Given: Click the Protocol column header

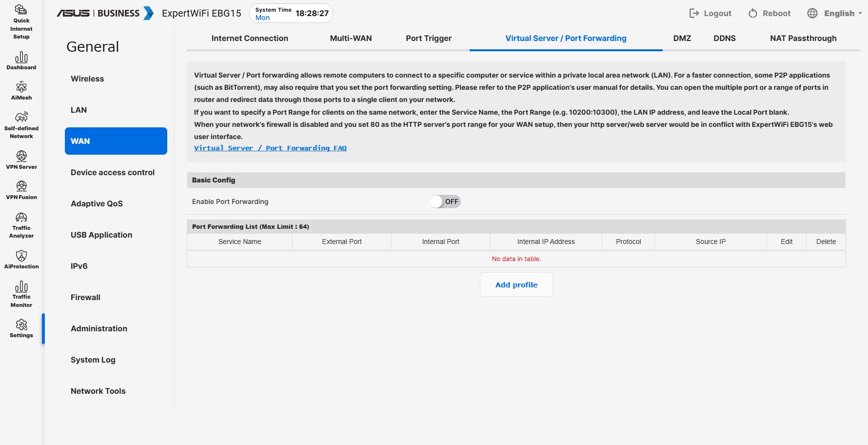Looking at the screenshot, I should click(629, 242).
